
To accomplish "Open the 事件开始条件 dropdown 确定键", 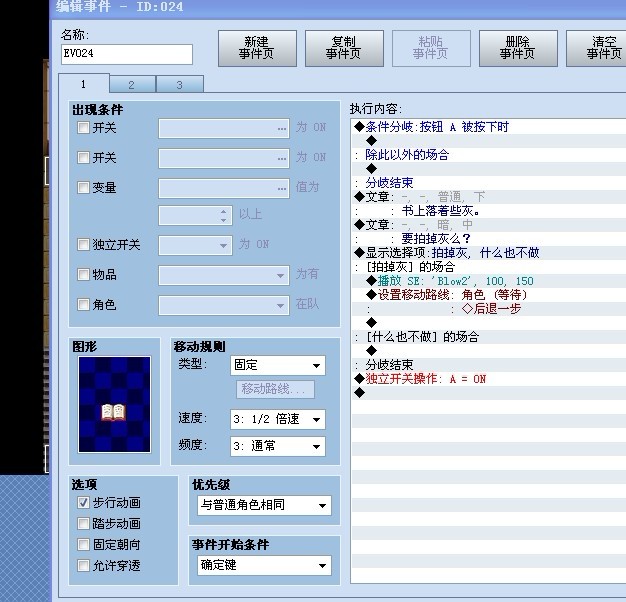I will [264, 566].
